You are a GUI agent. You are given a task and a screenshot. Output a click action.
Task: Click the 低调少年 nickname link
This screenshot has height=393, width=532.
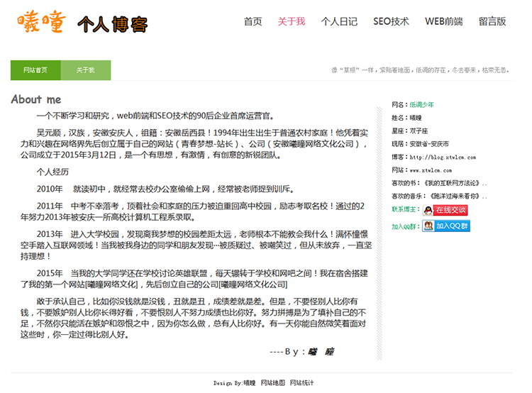point(422,104)
